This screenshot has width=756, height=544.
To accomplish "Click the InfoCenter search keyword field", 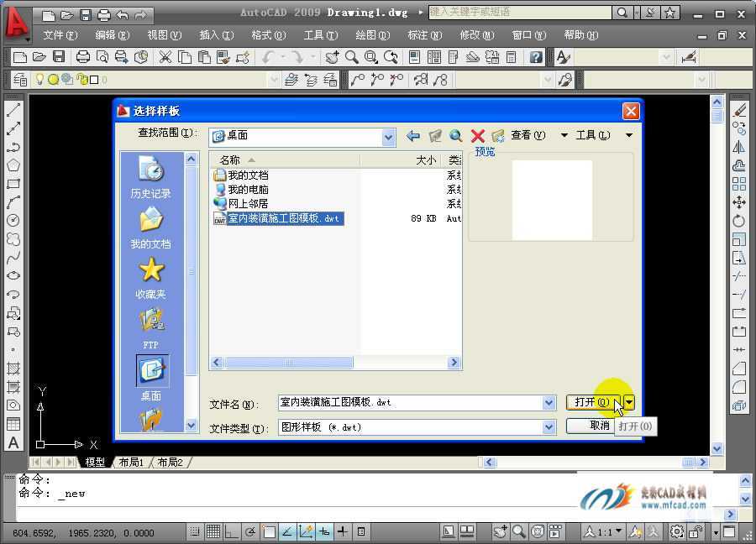I will (520, 12).
